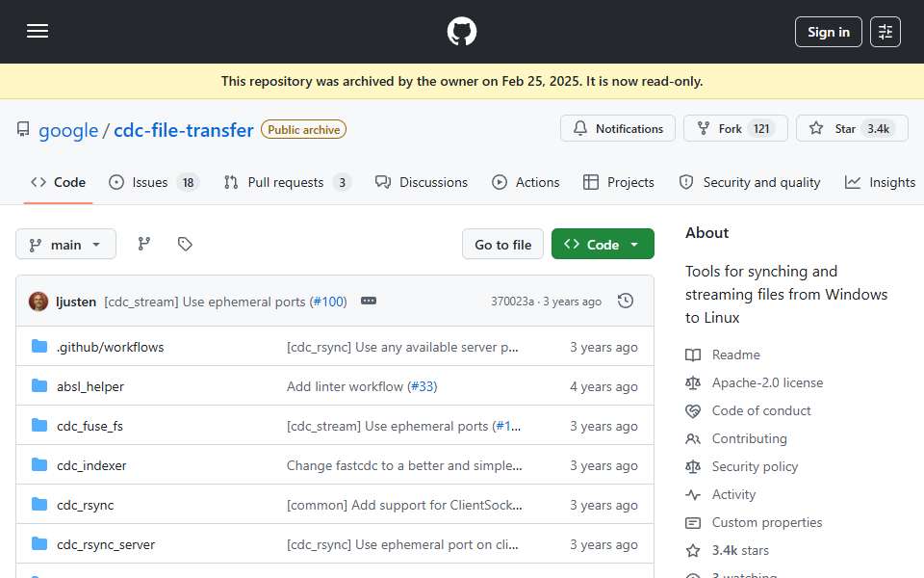Screen dimensions: 924x578
Task: Open the Activity link
Action: [733, 495]
